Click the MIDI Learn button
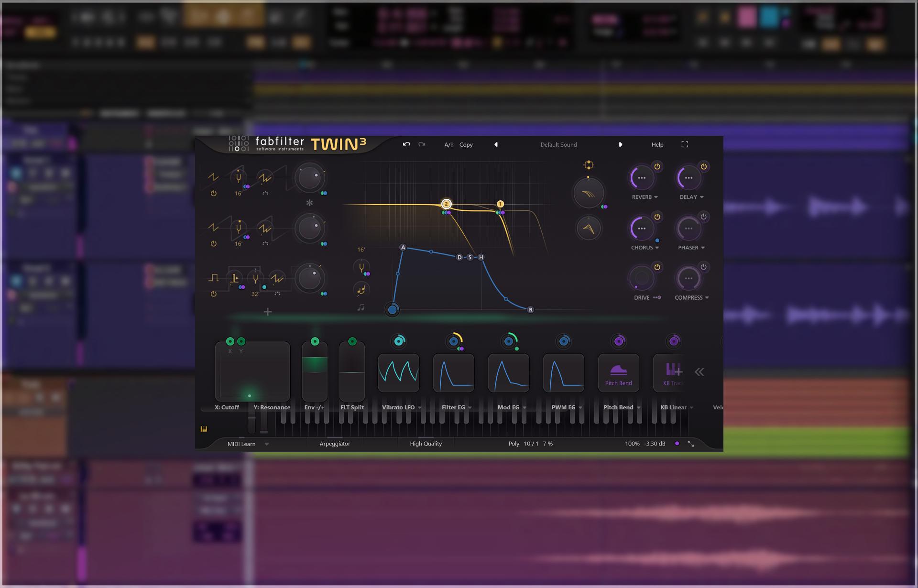This screenshot has height=588, width=918. [x=241, y=444]
